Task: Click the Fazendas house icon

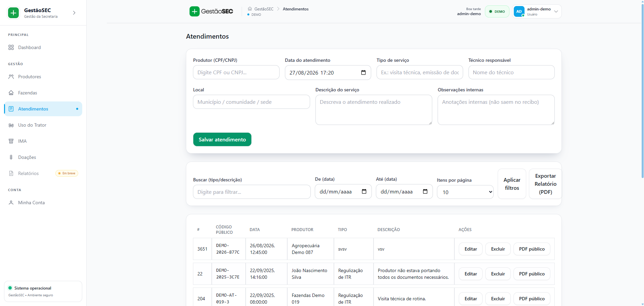Action: point(11,93)
